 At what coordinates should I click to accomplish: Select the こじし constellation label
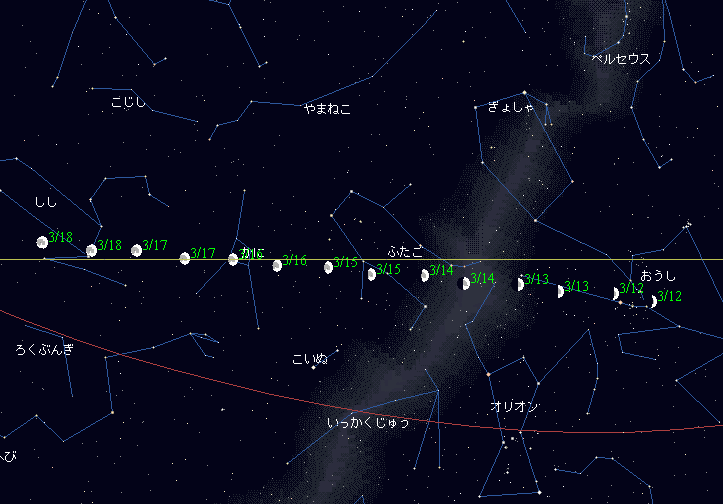128,101
